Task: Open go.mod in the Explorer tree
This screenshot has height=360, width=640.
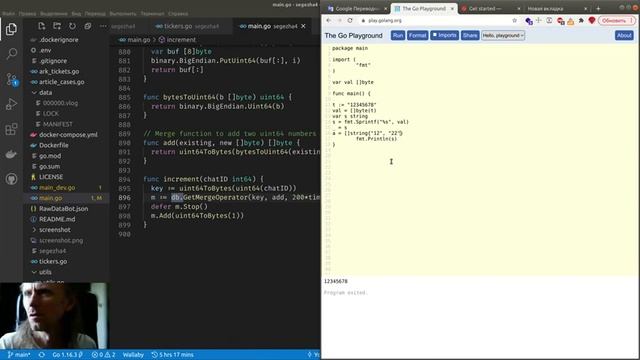Action: [50, 156]
